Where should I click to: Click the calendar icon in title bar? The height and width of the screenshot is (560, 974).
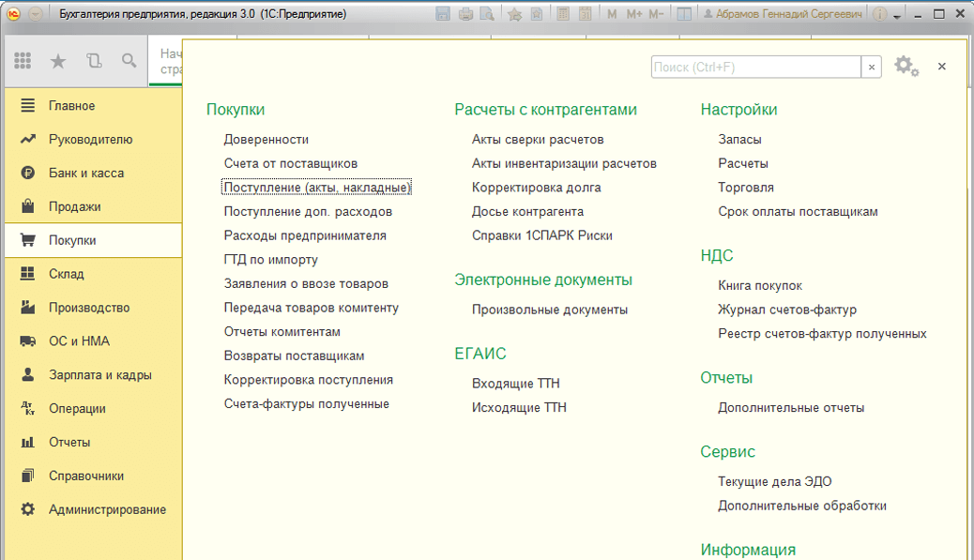pos(586,14)
